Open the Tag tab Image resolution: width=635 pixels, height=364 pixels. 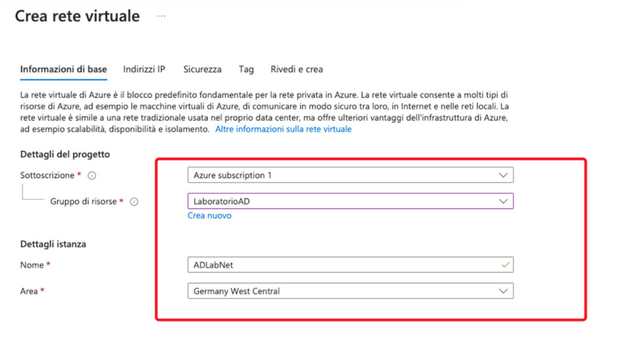246,69
